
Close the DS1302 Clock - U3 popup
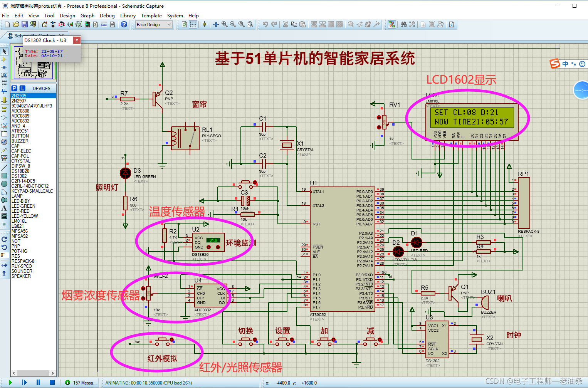coord(77,40)
